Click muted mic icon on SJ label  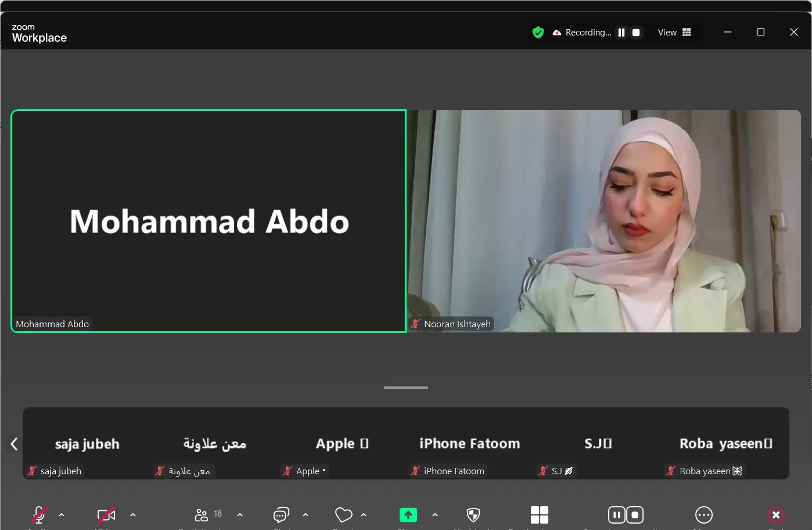pyautogui.click(x=543, y=471)
